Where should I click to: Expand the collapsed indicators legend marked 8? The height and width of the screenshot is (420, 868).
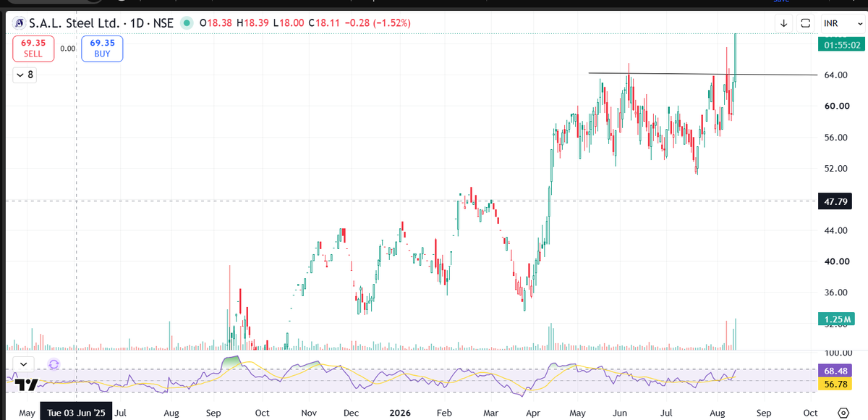click(x=24, y=75)
